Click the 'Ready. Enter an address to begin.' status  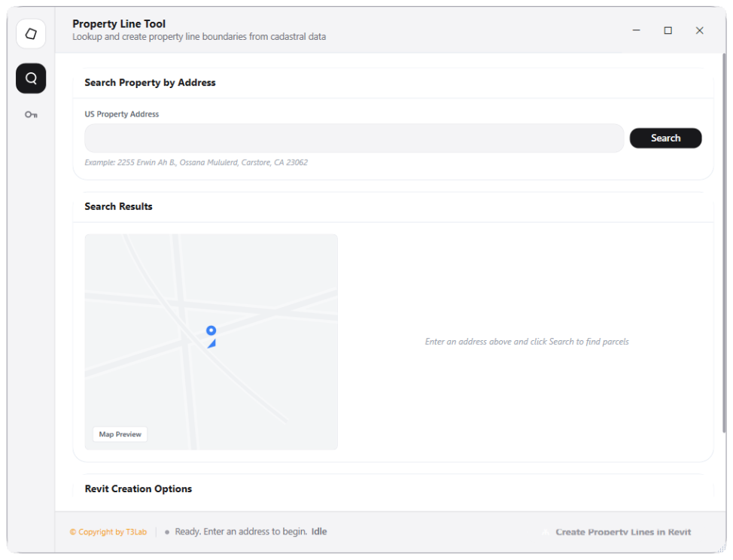click(x=242, y=531)
